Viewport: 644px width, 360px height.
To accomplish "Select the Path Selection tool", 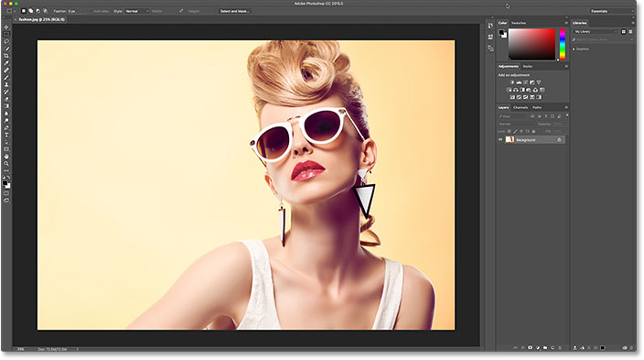I will [6, 142].
